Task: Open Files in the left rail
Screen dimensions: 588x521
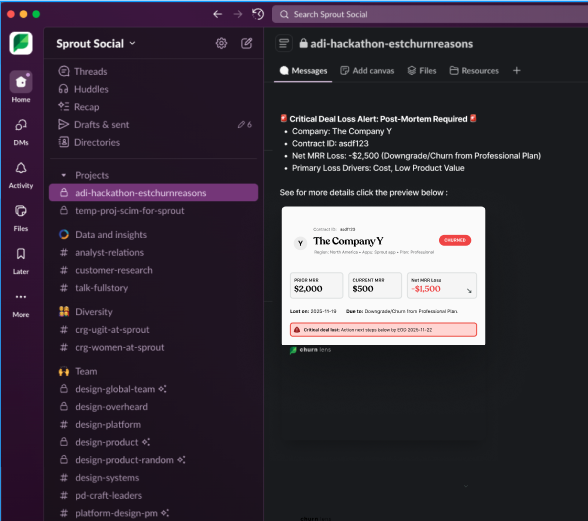Action: [x=21, y=218]
